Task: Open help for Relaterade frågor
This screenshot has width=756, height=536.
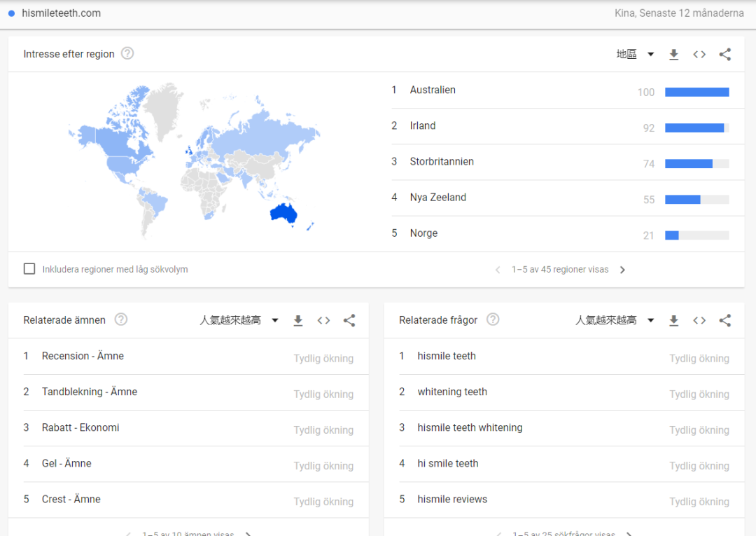Action: tap(493, 319)
